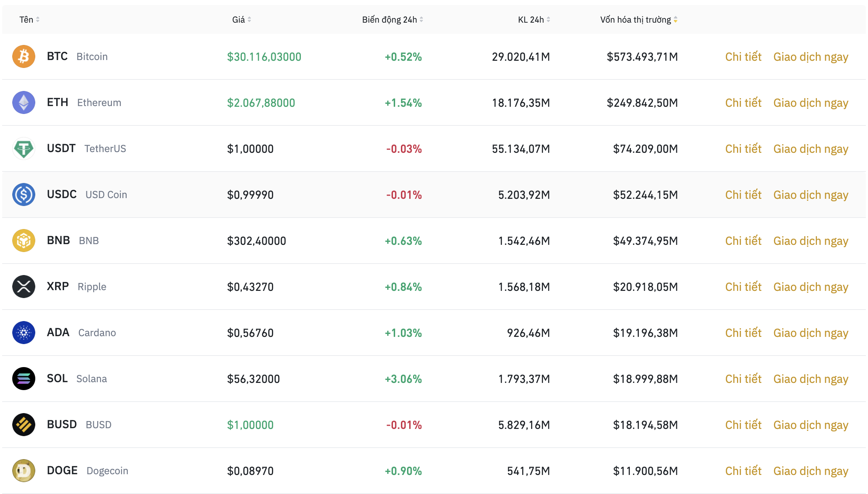Click Giao dịch ngay for Ethereum
868x494 pixels.
[811, 103]
